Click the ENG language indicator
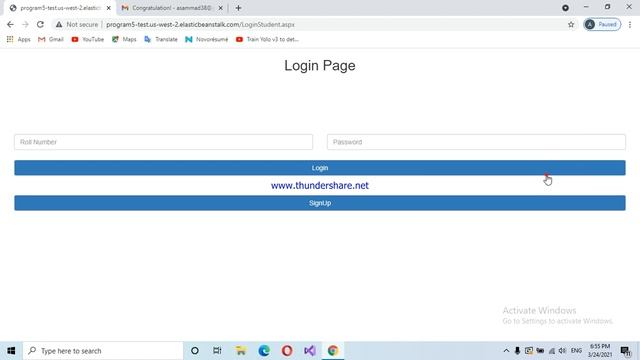Image resolution: width=640 pixels, height=360 pixels. click(x=576, y=351)
